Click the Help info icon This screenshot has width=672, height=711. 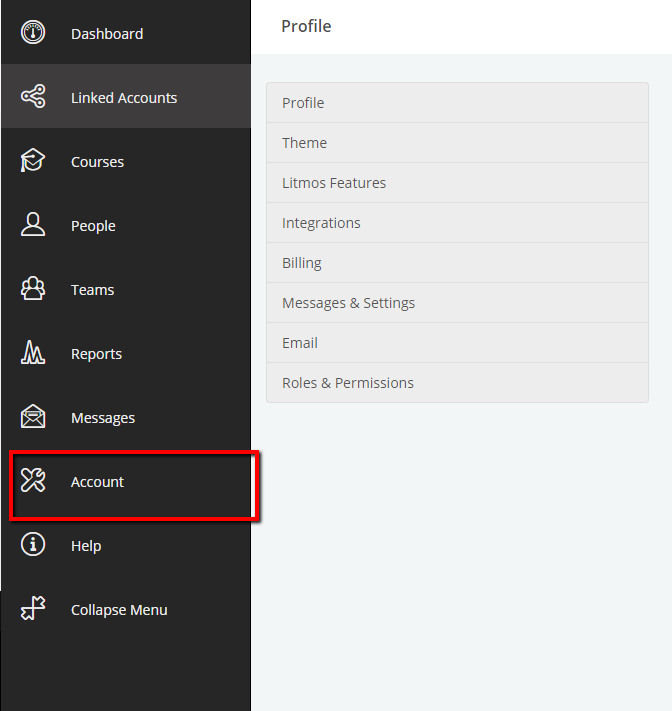(33, 544)
